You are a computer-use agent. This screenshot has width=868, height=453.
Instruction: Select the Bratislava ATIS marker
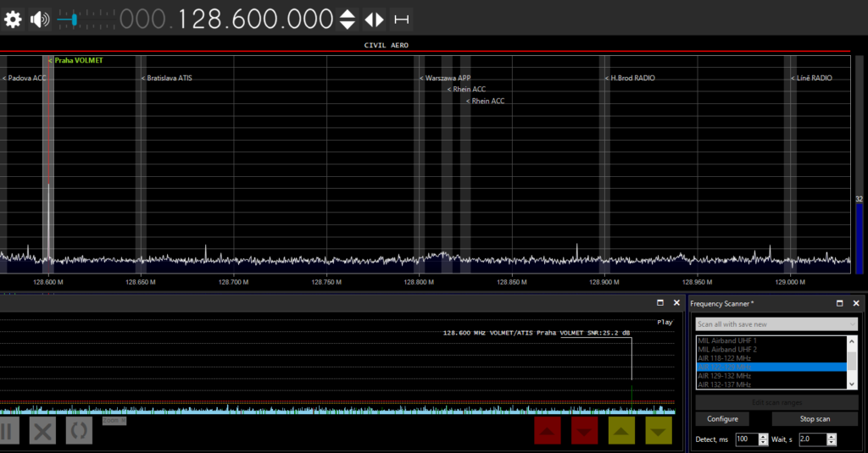pyautogui.click(x=167, y=78)
